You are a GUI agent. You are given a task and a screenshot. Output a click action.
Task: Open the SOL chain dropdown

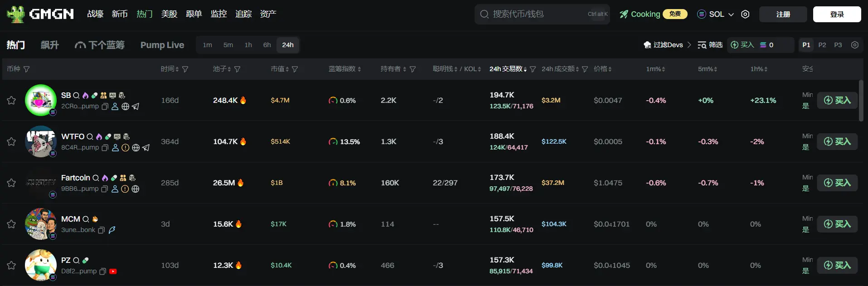click(x=716, y=14)
